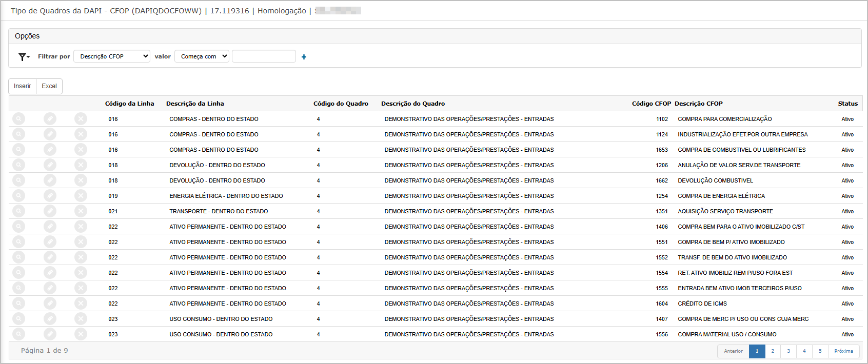The image size is (868, 364).
Task: Click the filter value text field
Action: click(264, 56)
